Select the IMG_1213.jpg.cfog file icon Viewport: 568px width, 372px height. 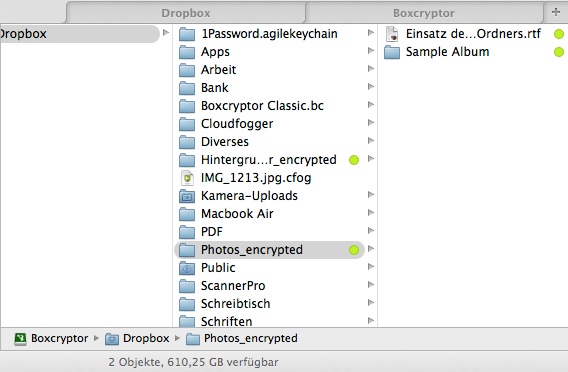point(187,178)
